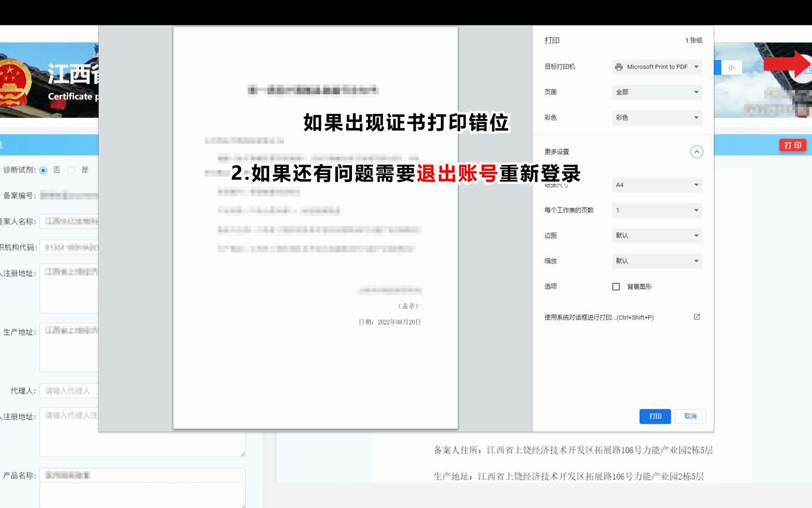
Task: Collapse the 更多设置 section
Action: coord(696,151)
